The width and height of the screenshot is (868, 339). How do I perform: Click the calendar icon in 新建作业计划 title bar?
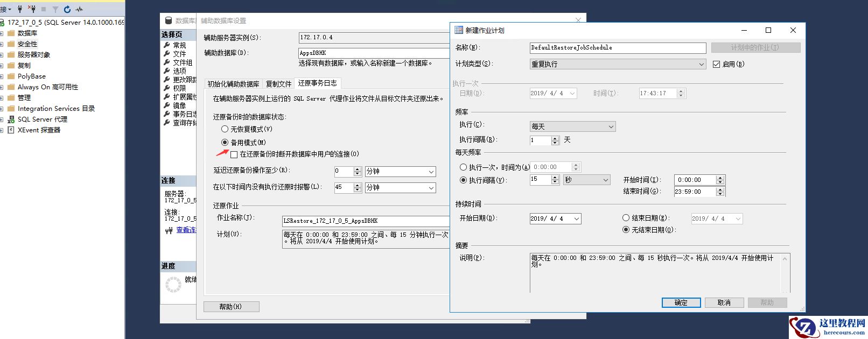tap(459, 30)
